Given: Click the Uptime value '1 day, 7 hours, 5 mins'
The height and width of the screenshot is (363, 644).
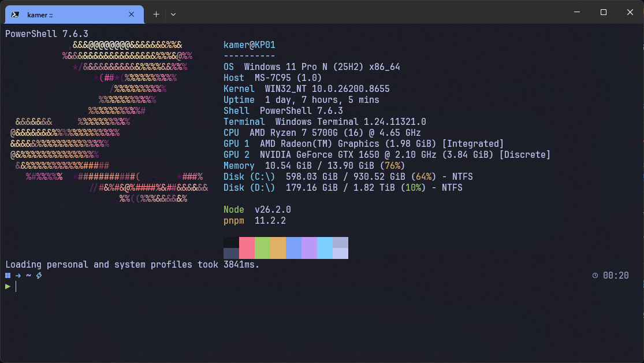Looking at the screenshot, I should tap(322, 100).
